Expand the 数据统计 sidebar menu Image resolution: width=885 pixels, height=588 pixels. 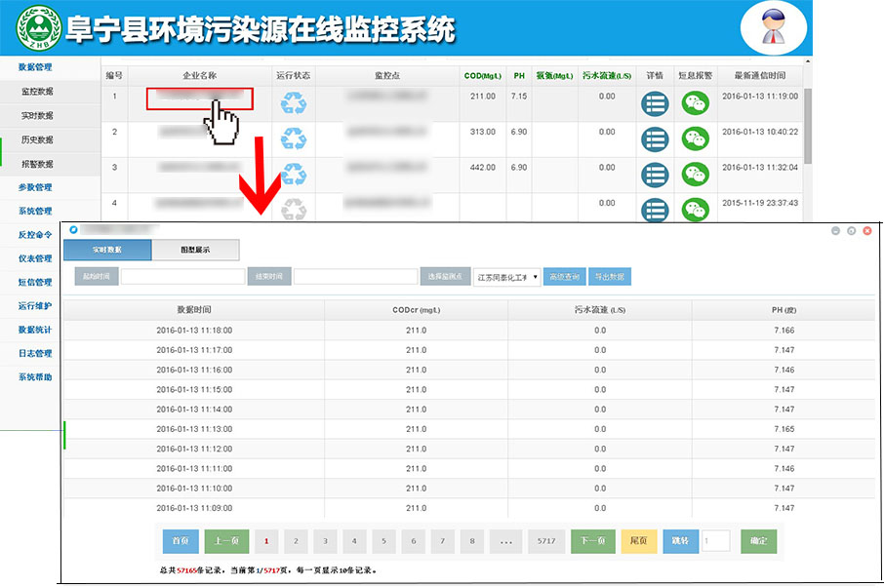coord(35,330)
